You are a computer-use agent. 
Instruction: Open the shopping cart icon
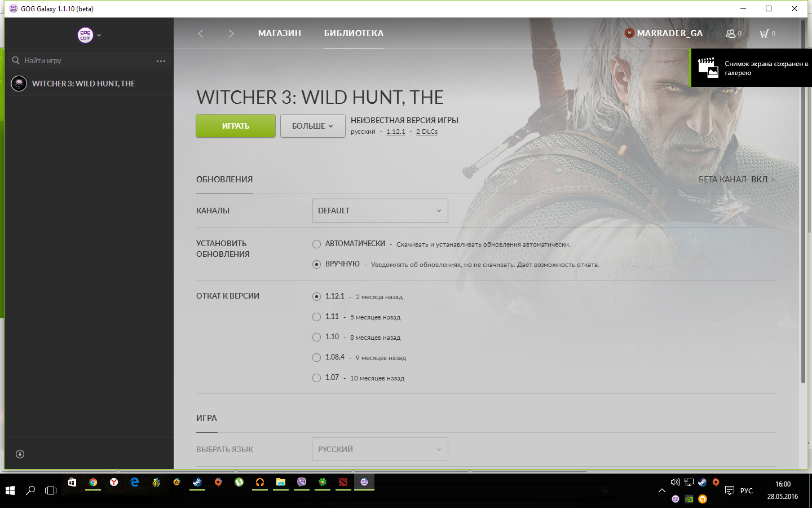764,33
